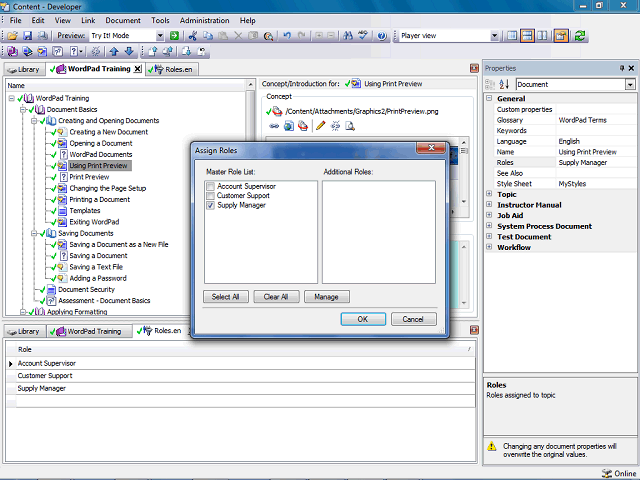
Task: Select 'Printing a Document' in outline tree
Action: point(100,200)
